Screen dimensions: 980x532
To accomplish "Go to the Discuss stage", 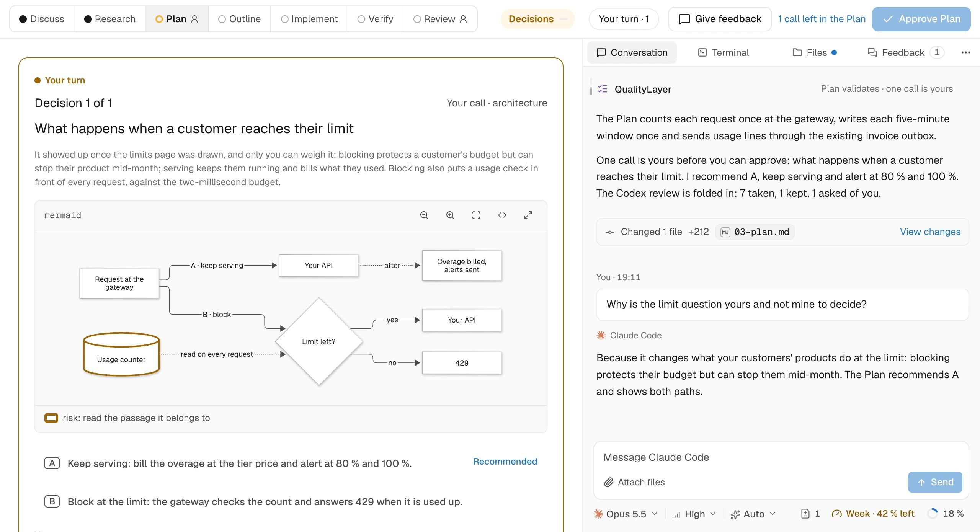I will point(42,19).
